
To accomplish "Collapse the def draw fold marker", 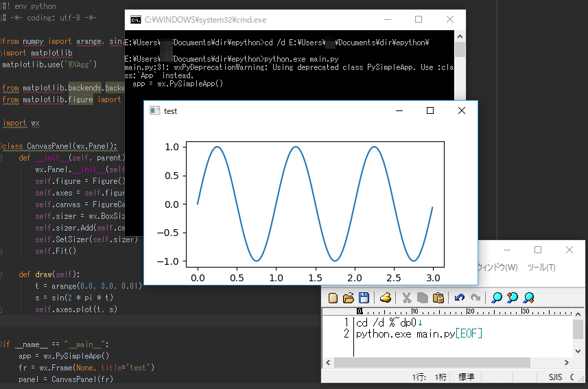I will pos(2,274).
